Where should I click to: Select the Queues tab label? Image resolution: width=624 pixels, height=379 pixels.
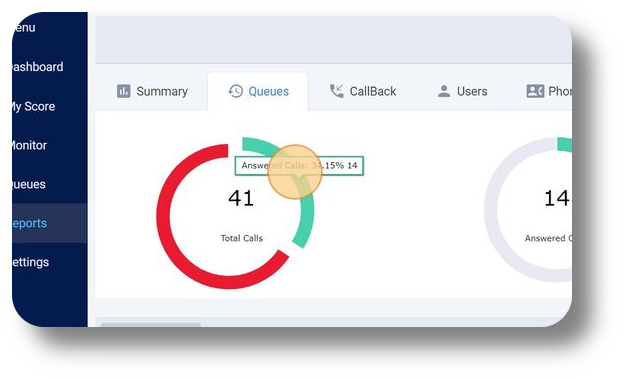tap(269, 91)
